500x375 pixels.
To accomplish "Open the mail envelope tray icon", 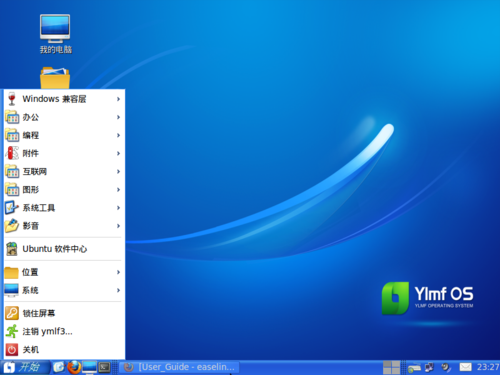I will coord(465,367).
